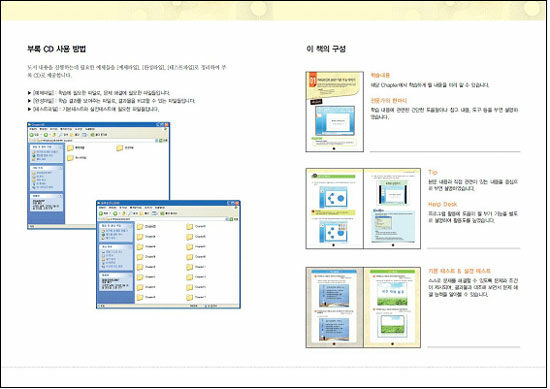Image resolution: width=550 pixels, height=389 pixels.
Task: Collapse the middle Other Places panel in rear window
Action: (61, 168)
